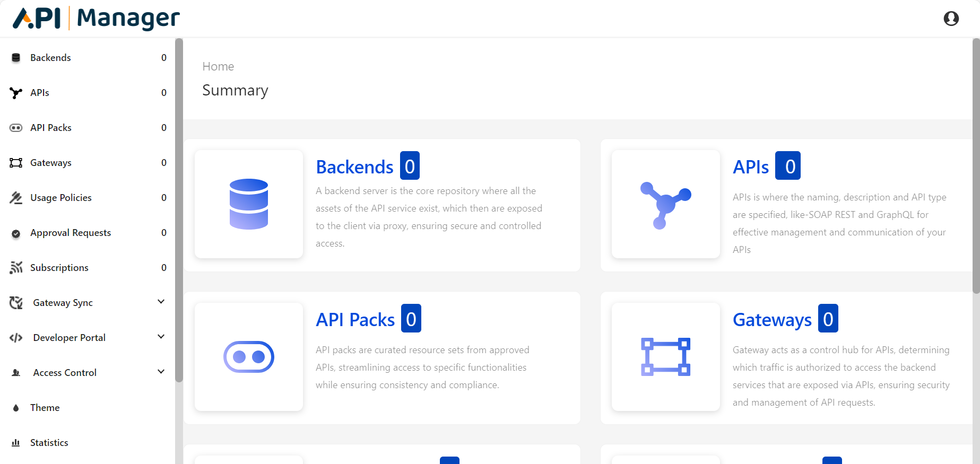Select Usage Policies menu item

click(x=61, y=198)
